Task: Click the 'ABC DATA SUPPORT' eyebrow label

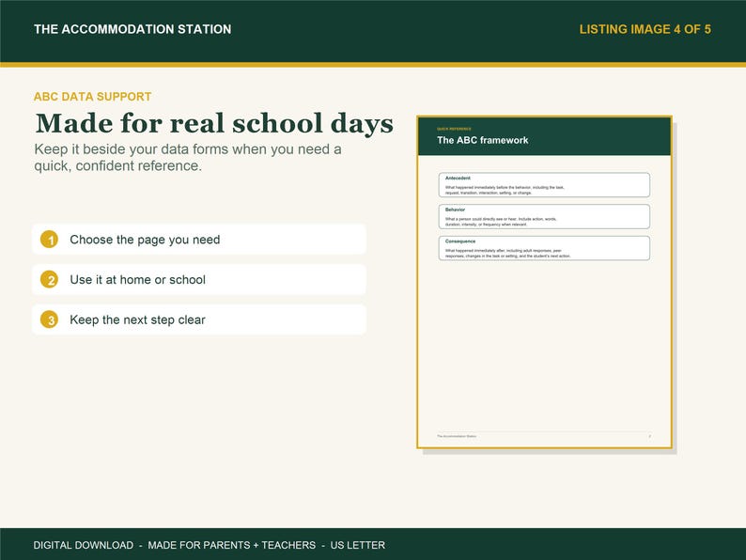Action: point(92,97)
